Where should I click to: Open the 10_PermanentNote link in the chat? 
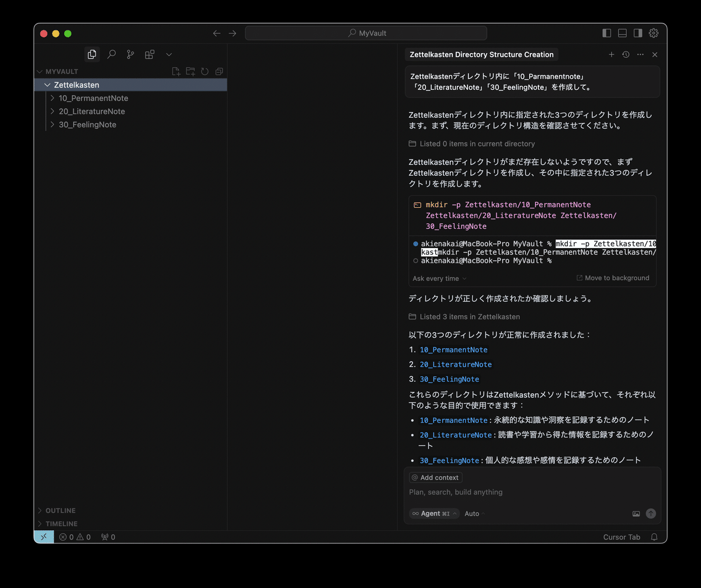coord(453,349)
